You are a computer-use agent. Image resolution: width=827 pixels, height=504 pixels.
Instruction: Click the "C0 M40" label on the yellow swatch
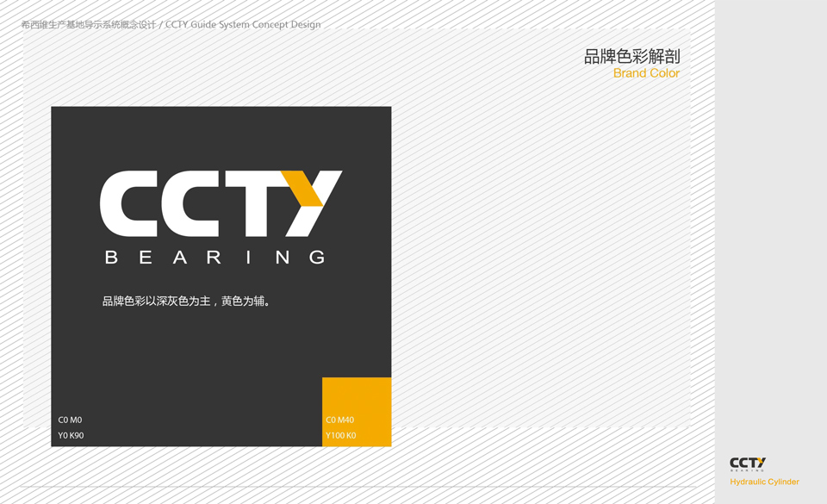[339, 420]
